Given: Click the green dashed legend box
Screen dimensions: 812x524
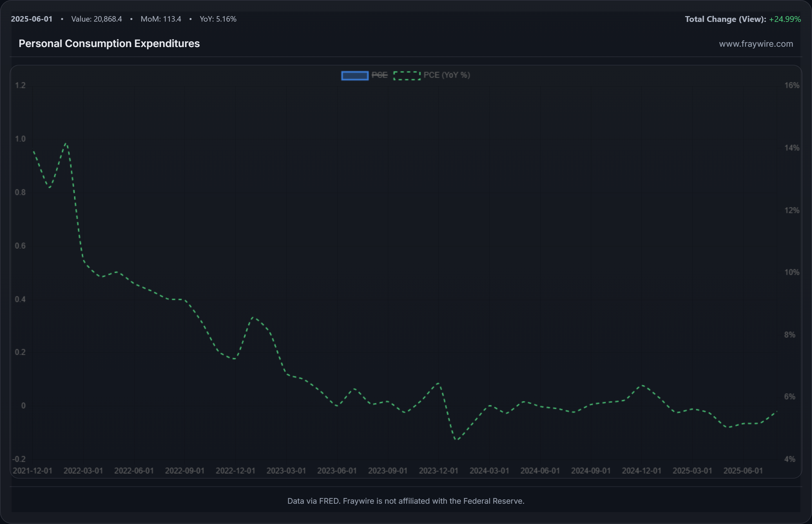Looking at the screenshot, I should click(x=407, y=75).
